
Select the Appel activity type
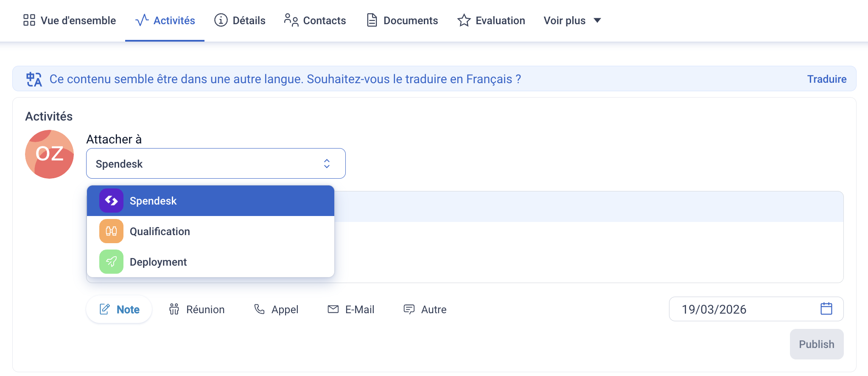coord(276,309)
